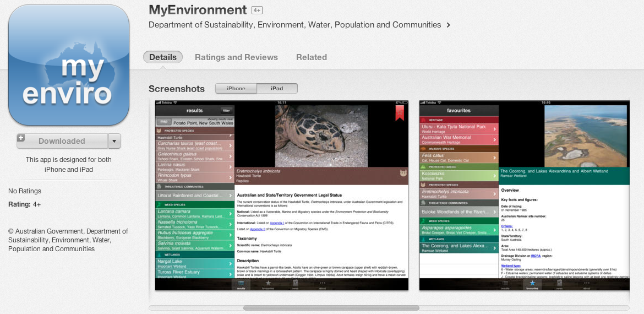Viewport: 644px width, 314px height.
Task: Click Threatened Communities header icon in results screenshot
Action: 159,186
